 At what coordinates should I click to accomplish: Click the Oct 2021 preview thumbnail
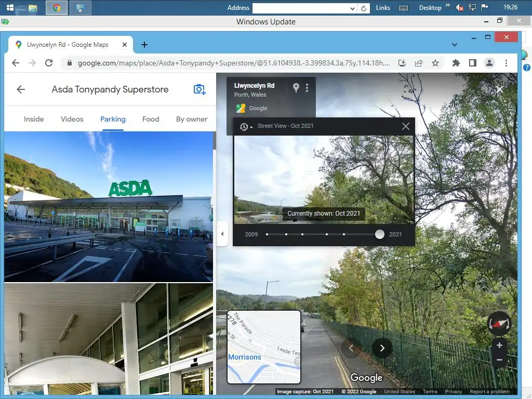point(324,179)
